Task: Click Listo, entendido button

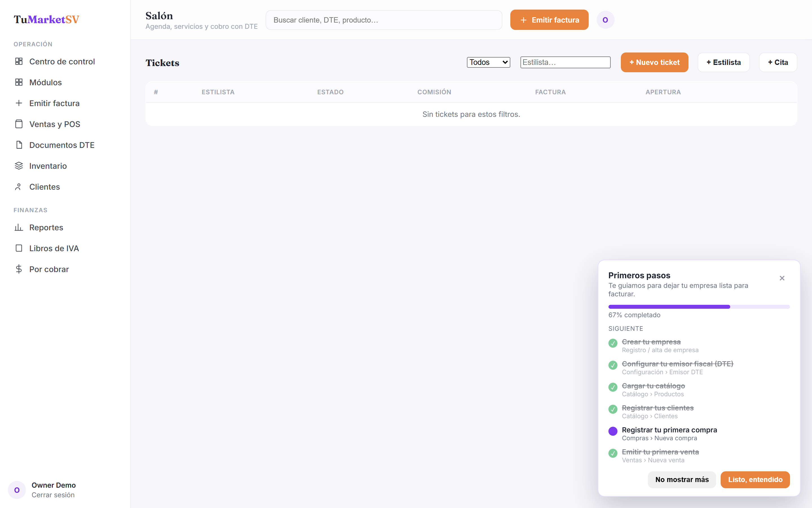Action: click(755, 479)
